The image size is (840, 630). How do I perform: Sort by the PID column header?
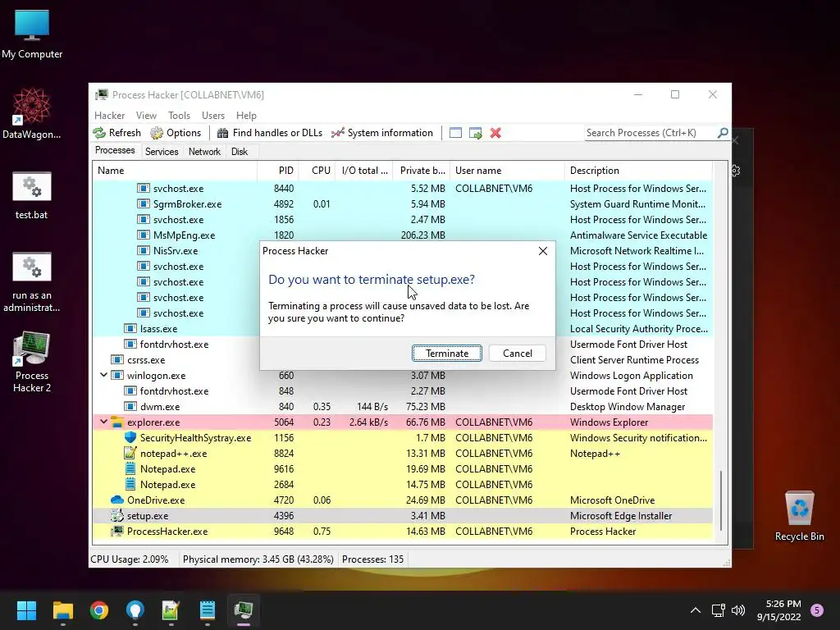click(x=278, y=171)
